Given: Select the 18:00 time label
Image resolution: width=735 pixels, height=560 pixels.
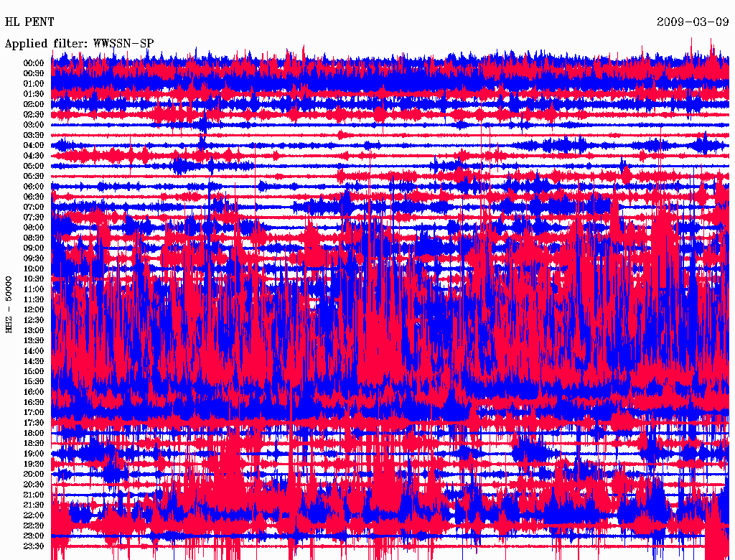Looking at the screenshot, I should (x=34, y=434).
